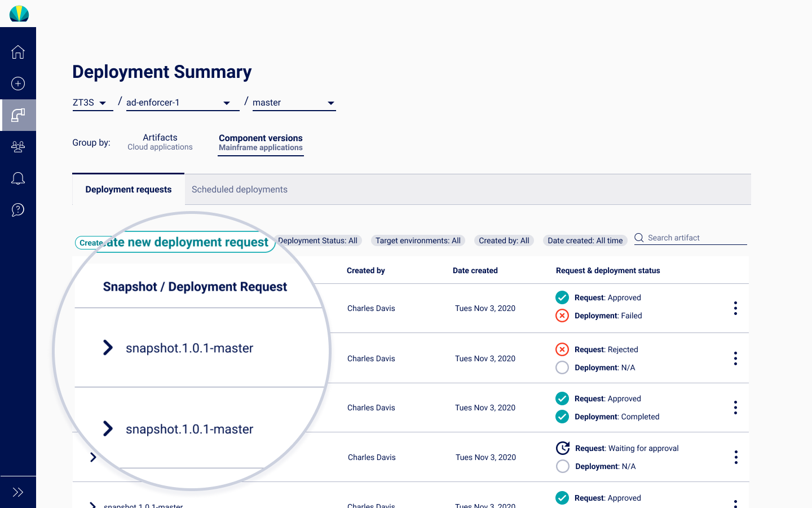
Task: Open the ZT3S dropdown
Action: 92,103
